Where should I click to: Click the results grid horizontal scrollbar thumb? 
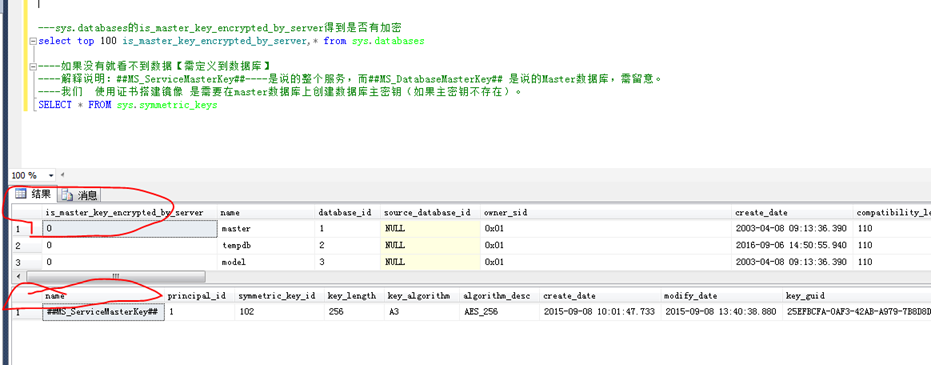coord(116,277)
